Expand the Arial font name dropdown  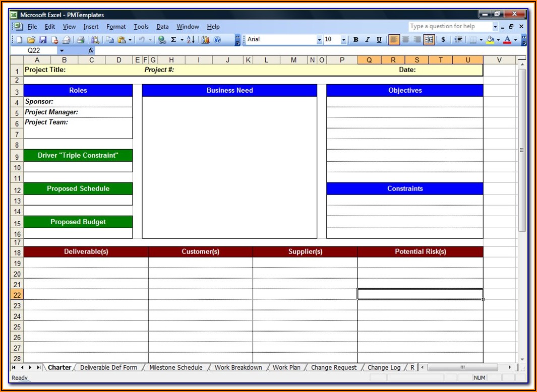pyautogui.click(x=319, y=40)
